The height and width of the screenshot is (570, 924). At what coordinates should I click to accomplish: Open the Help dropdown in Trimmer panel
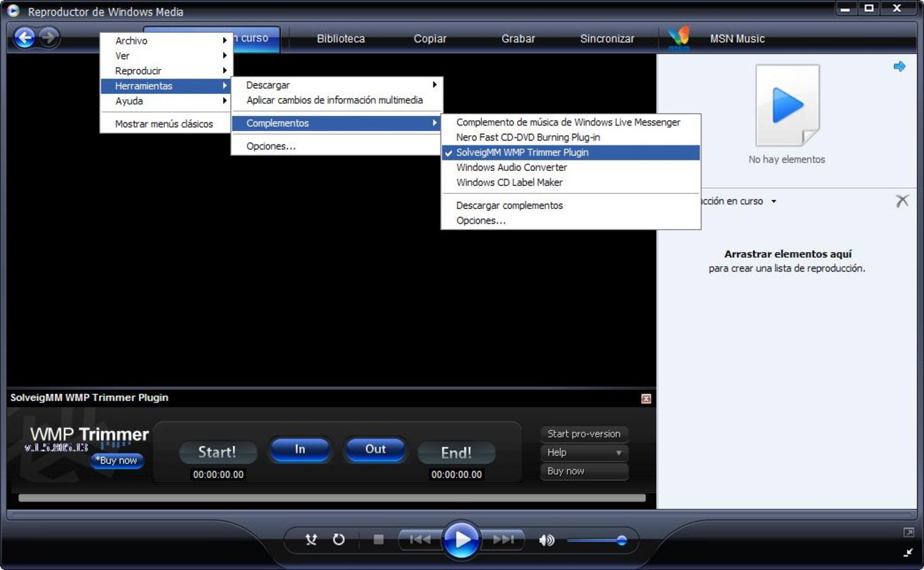click(585, 452)
